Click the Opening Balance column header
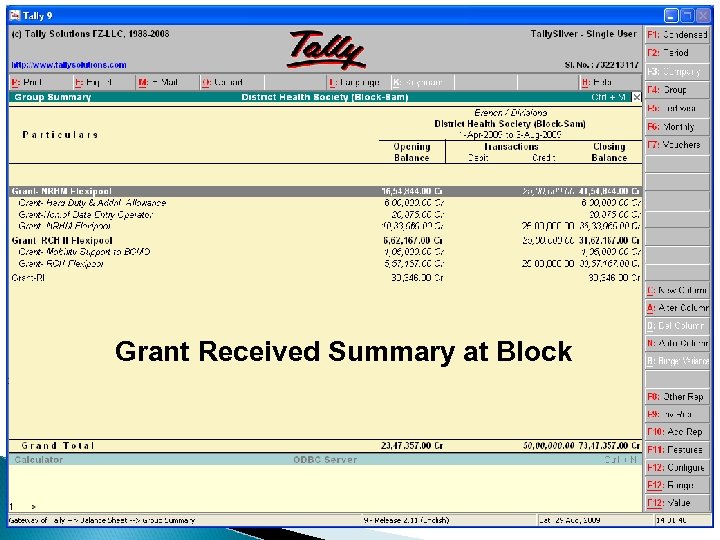This screenshot has height=540, width=720. click(412, 152)
